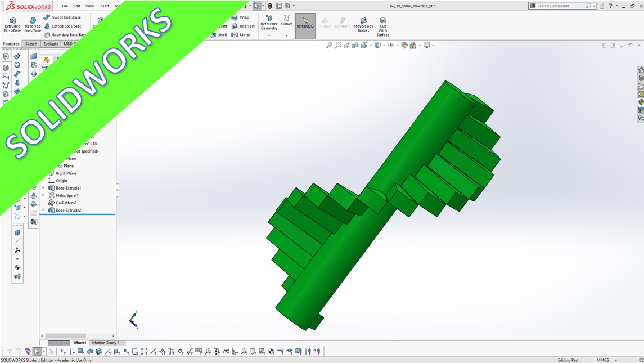Viewport: 644px width, 363px height.
Task: Select the Extruded Boss/Base tool
Action: point(12,25)
